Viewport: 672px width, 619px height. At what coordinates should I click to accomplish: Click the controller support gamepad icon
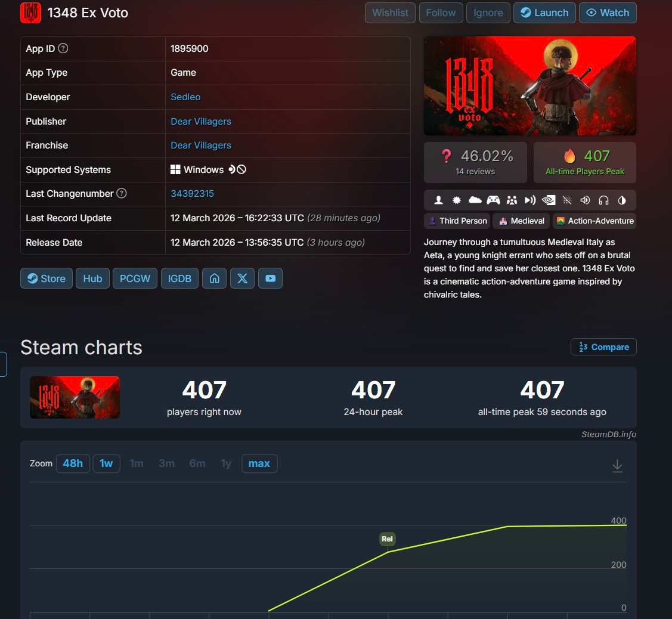493,200
